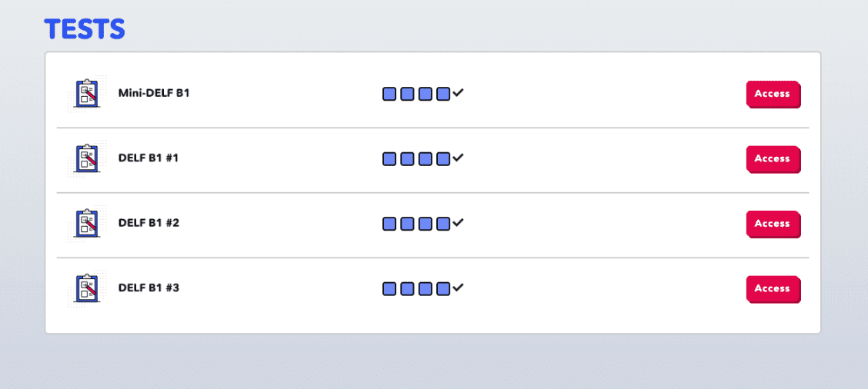Open the DELF B1 #3 title text
Image resolution: width=868 pixels, height=389 pixels.
[149, 288]
